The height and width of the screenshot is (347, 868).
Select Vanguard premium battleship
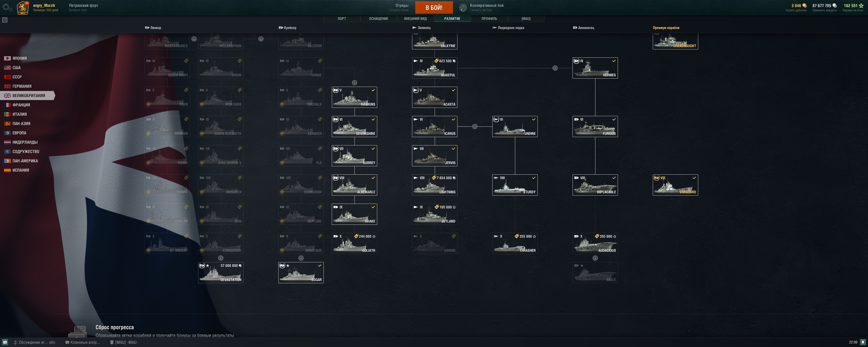(675, 185)
